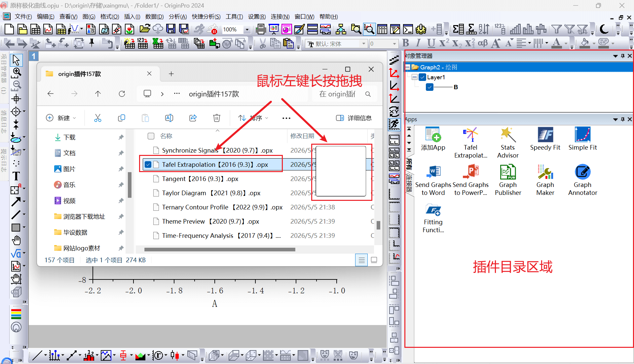Toggle the Layer1 checkbox in Object Manager
This screenshot has height=364, width=634.
pyautogui.click(x=422, y=77)
